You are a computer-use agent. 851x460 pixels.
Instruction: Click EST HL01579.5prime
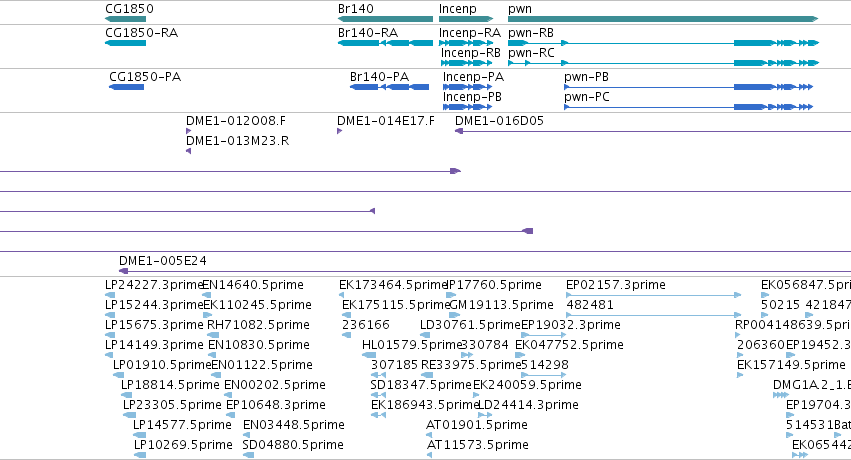[x=412, y=345]
